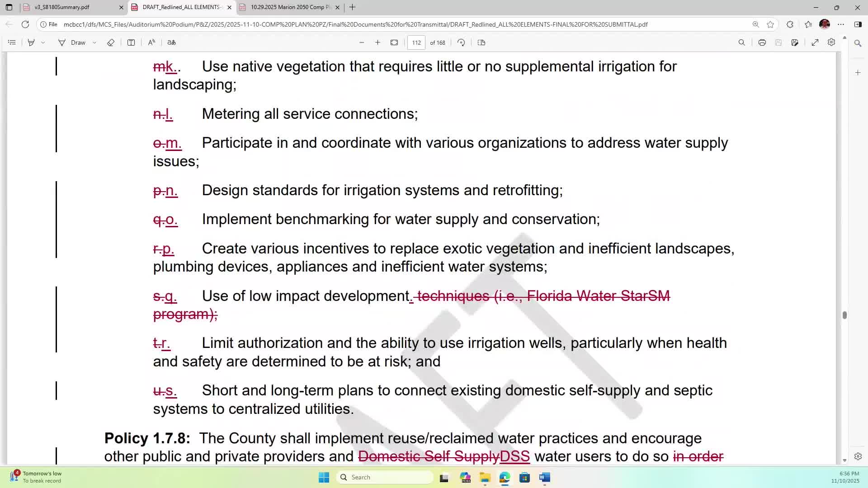Open the Translate PDF tool
868x488 pixels.
[172, 42]
